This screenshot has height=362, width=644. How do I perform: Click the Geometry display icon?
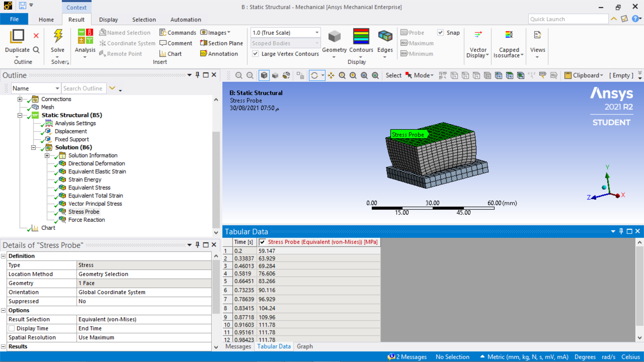(x=334, y=37)
